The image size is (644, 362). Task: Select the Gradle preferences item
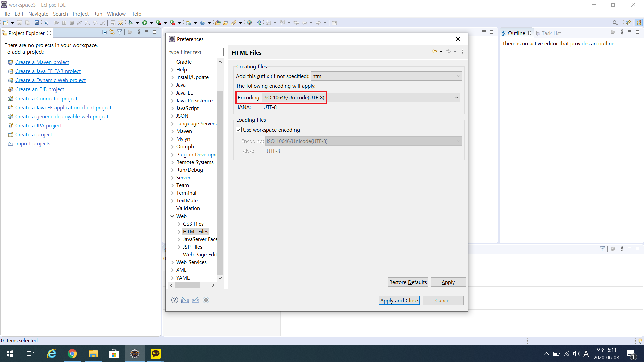click(x=184, y=62)
